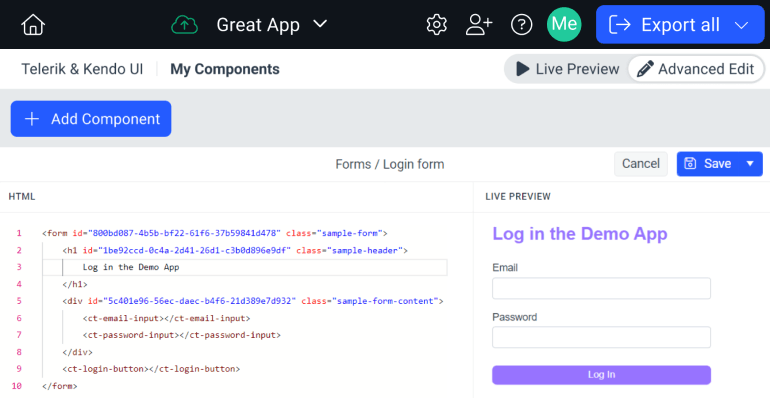The image size is (770, 399).
Task: Click the Password input field in preview
Action: coord(601,337)
